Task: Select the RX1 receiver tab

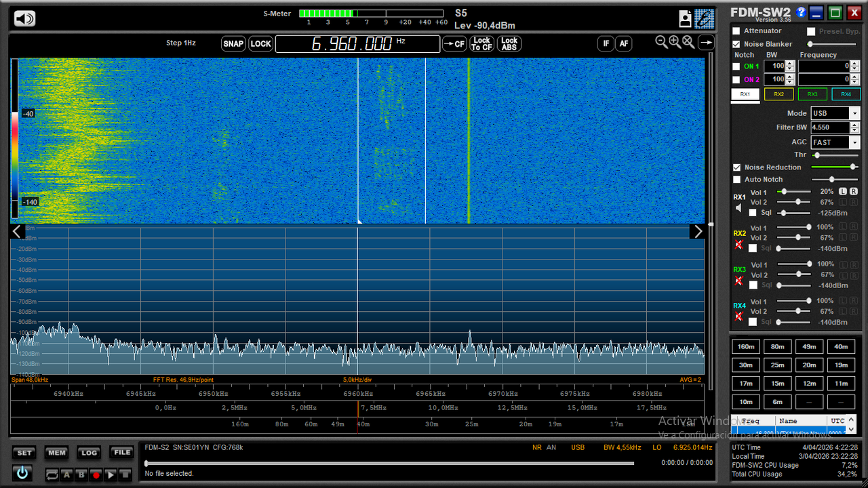Action: pos(745,94)
